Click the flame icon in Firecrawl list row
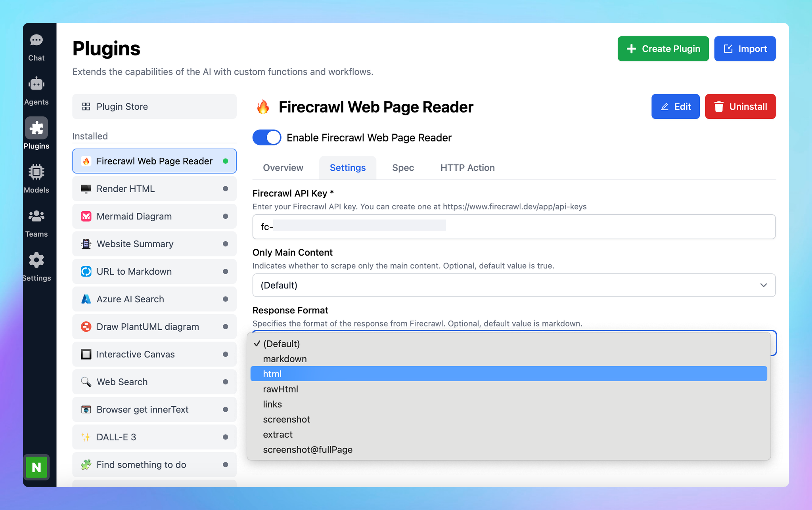 86,161
